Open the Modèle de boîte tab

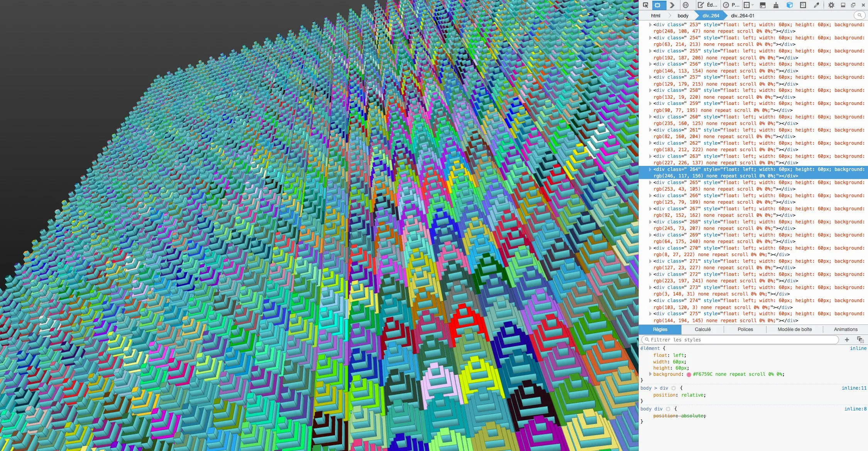pyautogui.click(x=794, y=329)
